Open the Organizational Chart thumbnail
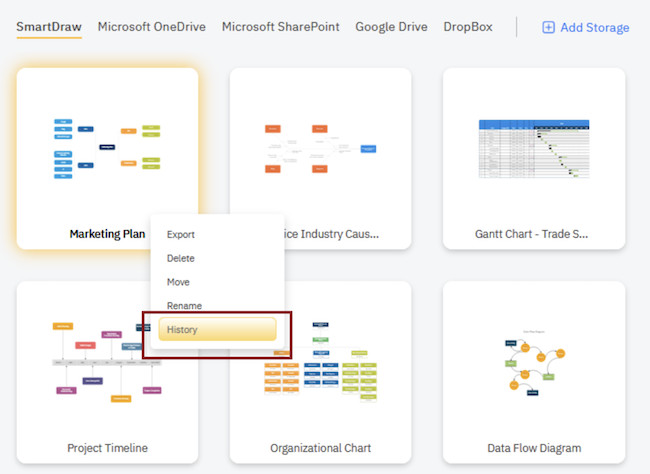Screen dimensions: 650x474 [320, 362]
